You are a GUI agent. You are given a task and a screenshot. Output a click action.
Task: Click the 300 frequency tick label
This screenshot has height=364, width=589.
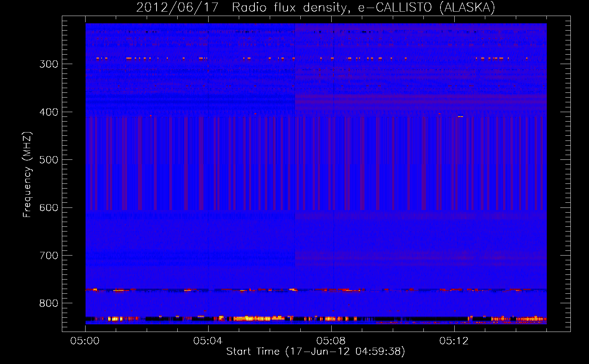[x=49, y=64]
